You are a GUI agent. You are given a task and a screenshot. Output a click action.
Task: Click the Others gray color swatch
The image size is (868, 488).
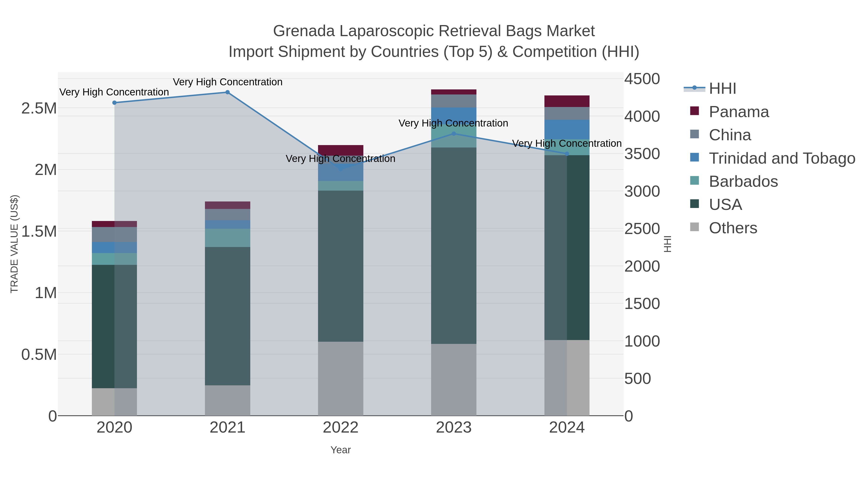point(694,227)
